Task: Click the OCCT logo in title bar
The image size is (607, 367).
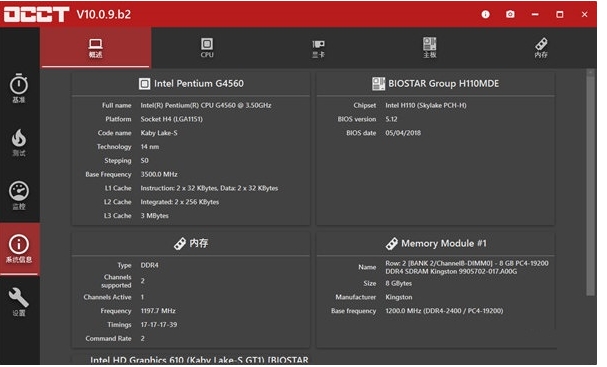Action: pyautogui.click(x=36, y=14)
